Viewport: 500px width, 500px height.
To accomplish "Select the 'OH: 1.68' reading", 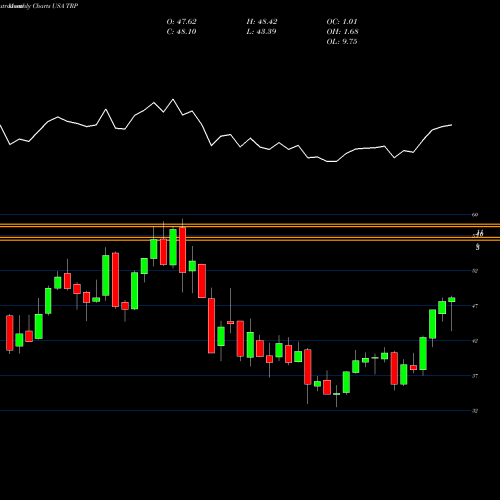I will point(342,32).
